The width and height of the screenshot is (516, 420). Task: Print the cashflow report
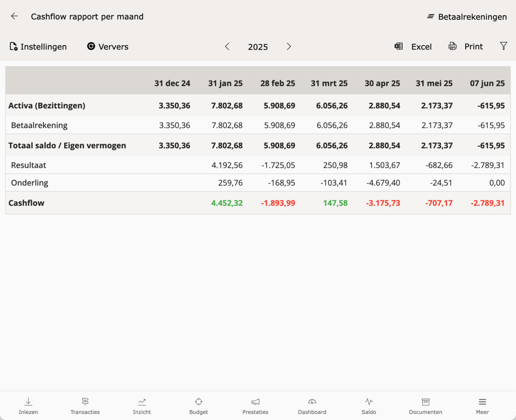[x=466, y=46]
